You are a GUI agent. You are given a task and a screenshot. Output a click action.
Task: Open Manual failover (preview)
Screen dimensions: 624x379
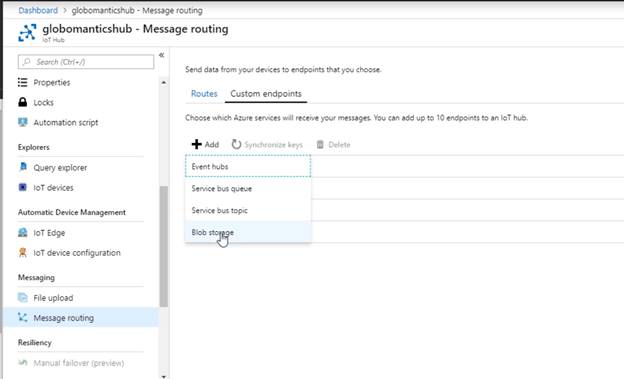(79, 363)
